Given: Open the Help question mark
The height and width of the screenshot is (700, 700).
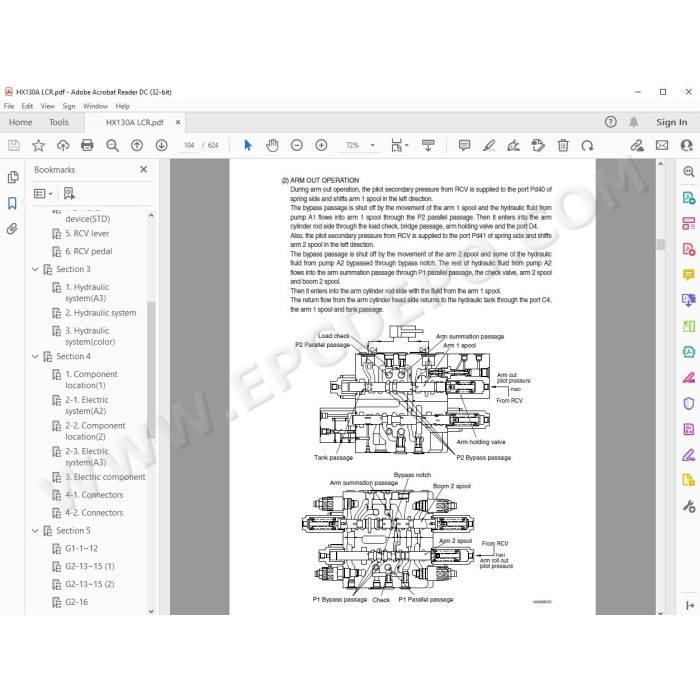Looking at the screenshot, I should 610,122.
